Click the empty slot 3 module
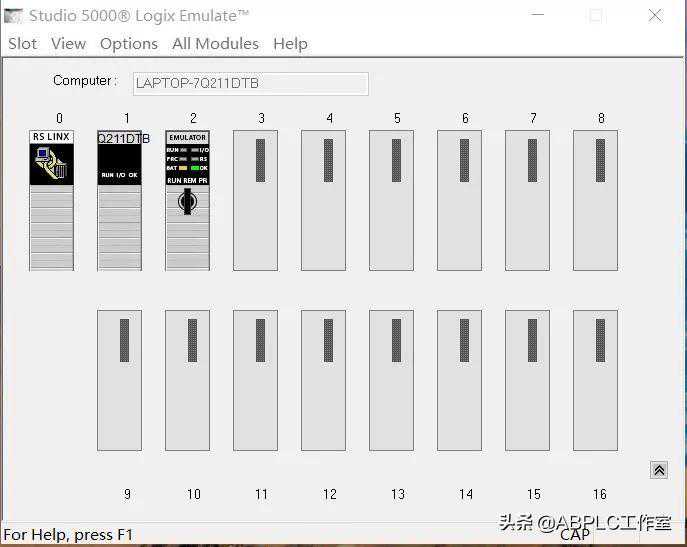The image size is (687, 547). pos(255,200)
